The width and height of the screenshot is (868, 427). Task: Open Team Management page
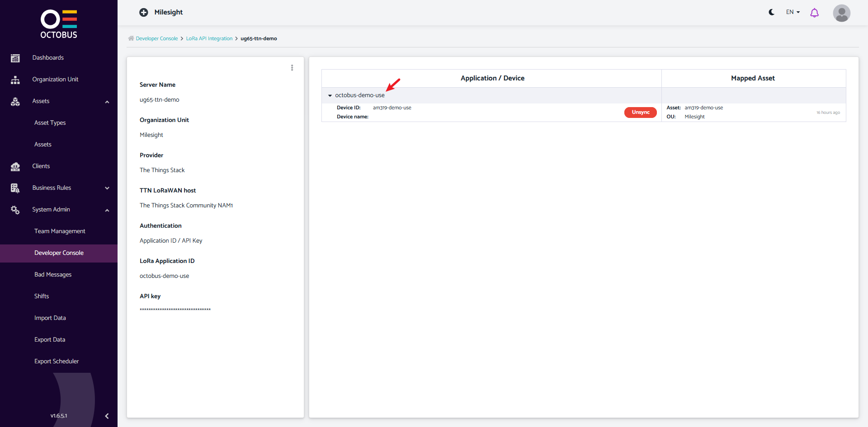(x=60, y=231)
